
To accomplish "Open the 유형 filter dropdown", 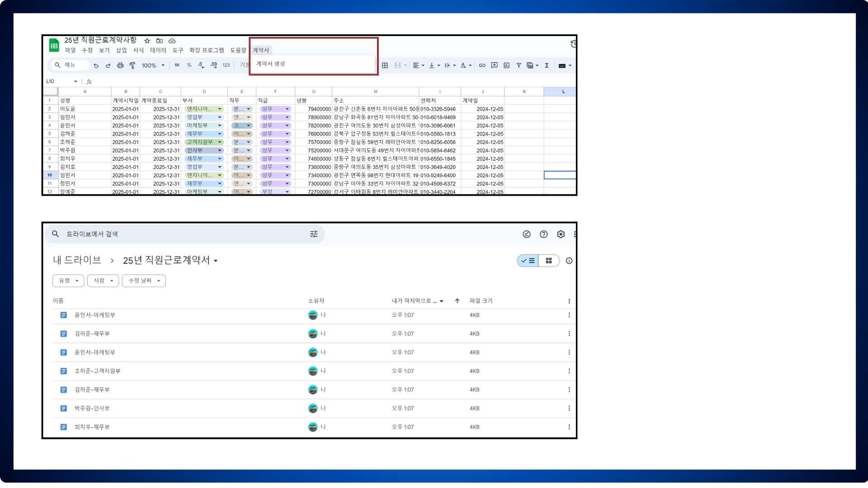I will click(68, 281).
